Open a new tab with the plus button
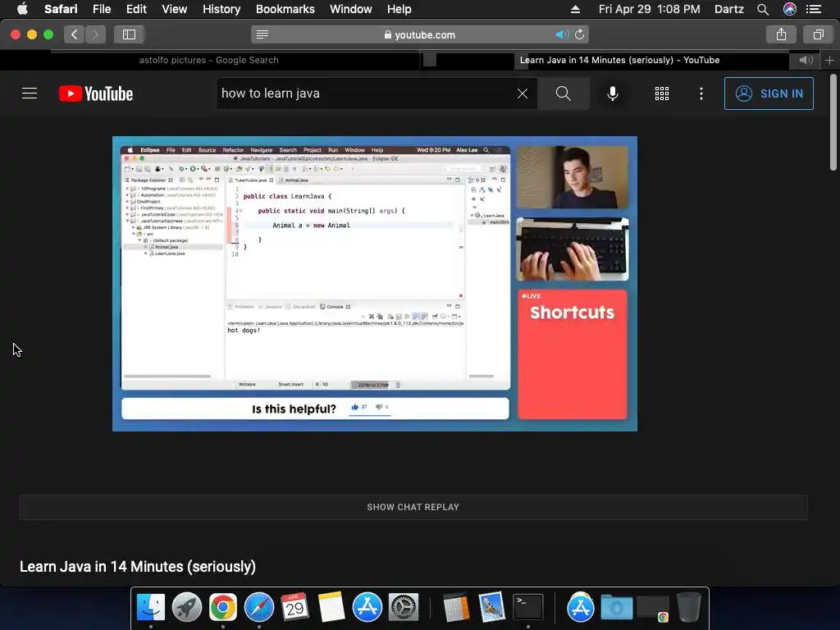Screen dimensions: 840x630 (x=830, y=61)
